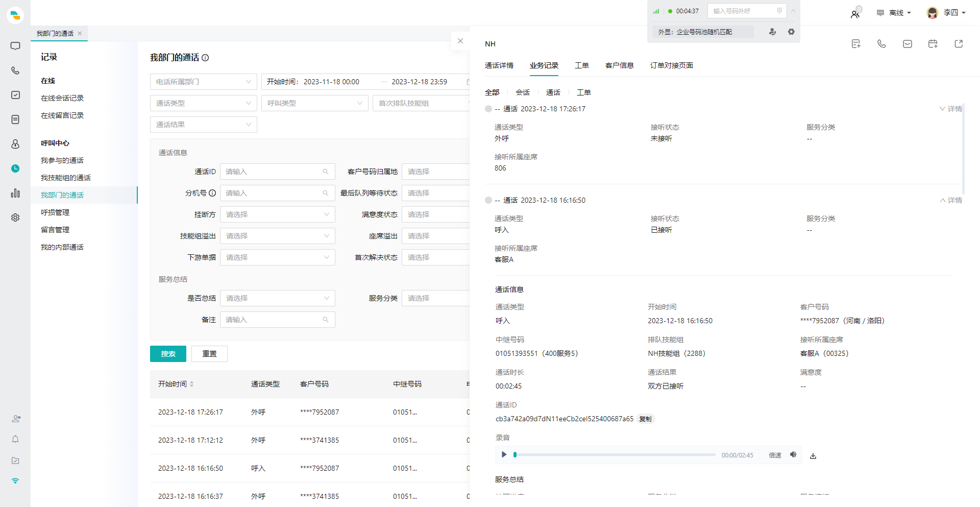Collapse the softphone panel arrow
This screenshot has width=980, height=507.
pos(793,11)
